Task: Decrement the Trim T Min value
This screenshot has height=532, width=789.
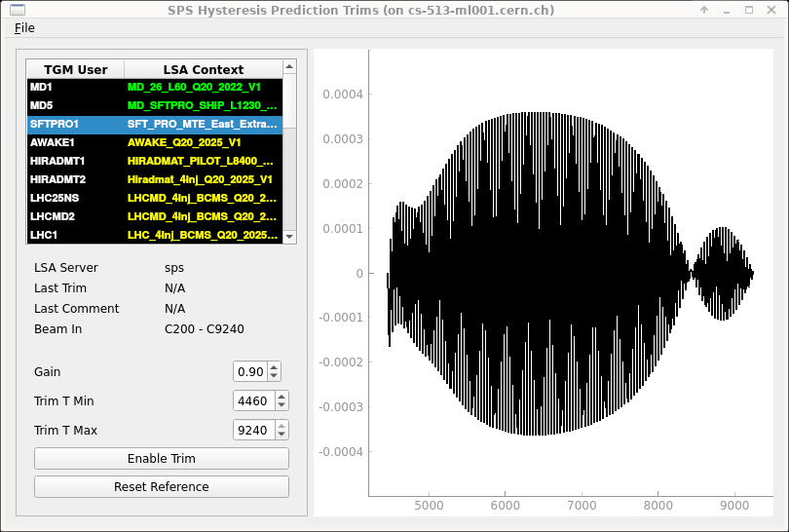Action: point(282,406)
